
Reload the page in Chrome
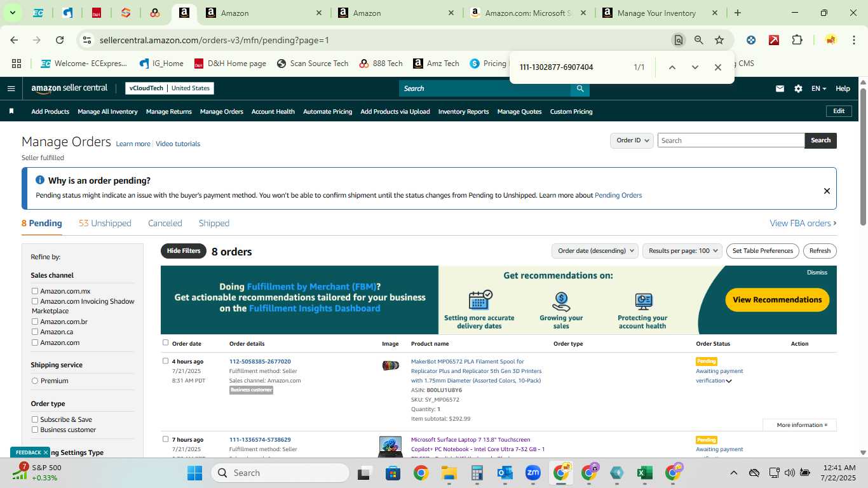click(x=60, y=40)
